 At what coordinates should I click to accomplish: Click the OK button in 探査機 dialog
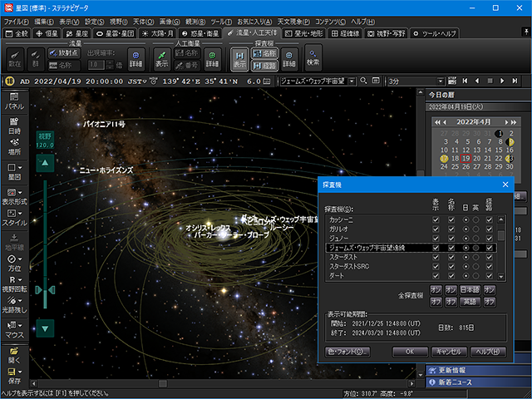pos(410,352)
